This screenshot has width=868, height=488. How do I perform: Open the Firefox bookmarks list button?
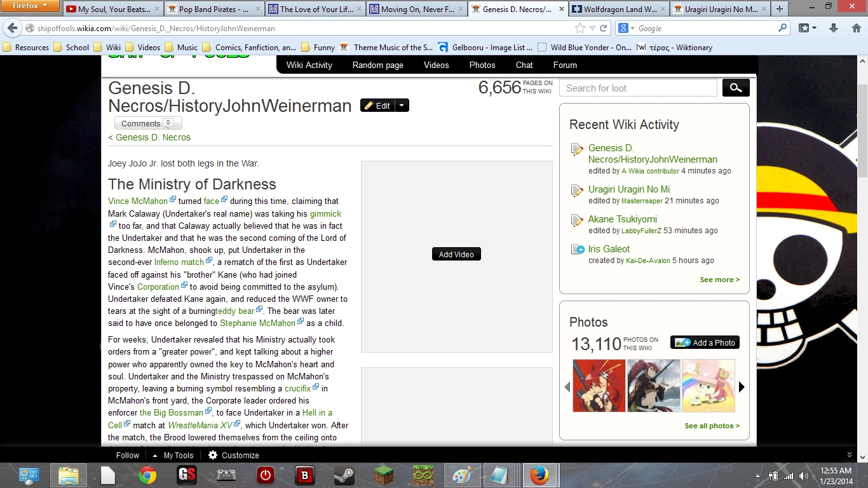click(807, 29)
